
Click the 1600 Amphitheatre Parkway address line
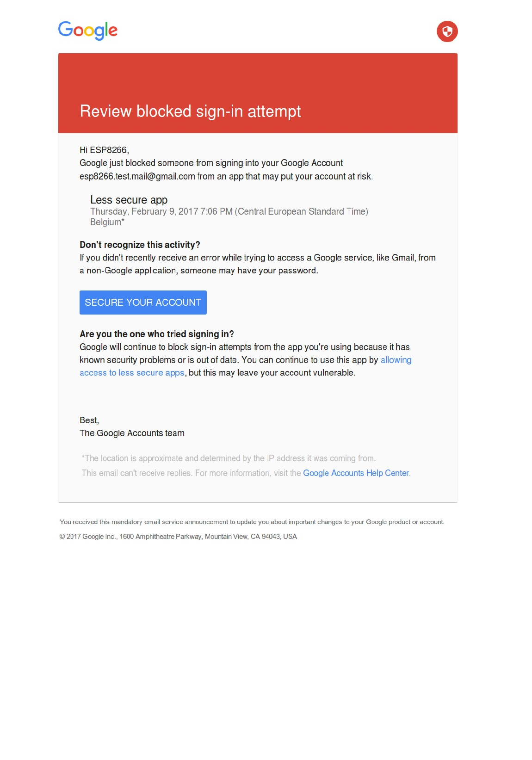(x=178, y=537)
